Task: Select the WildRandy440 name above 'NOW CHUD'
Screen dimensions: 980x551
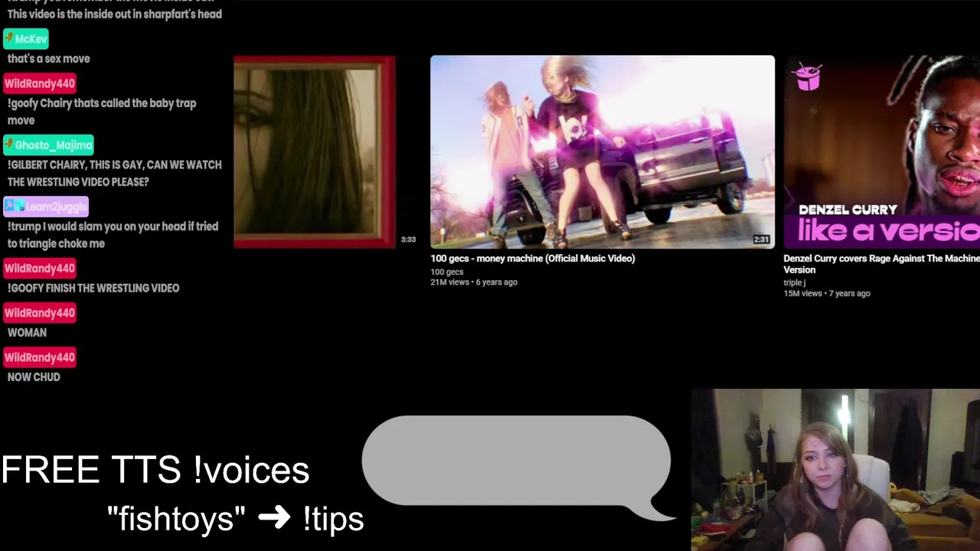Action: 40,357
